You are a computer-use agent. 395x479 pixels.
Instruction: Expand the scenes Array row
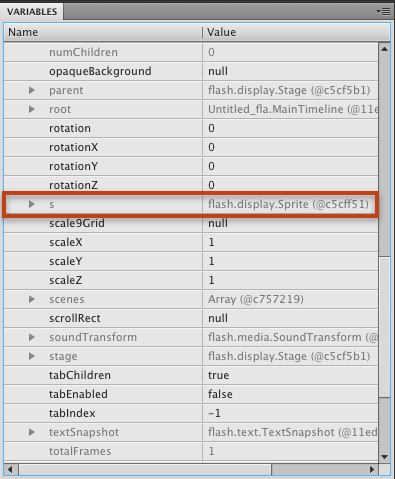point(32,299)
